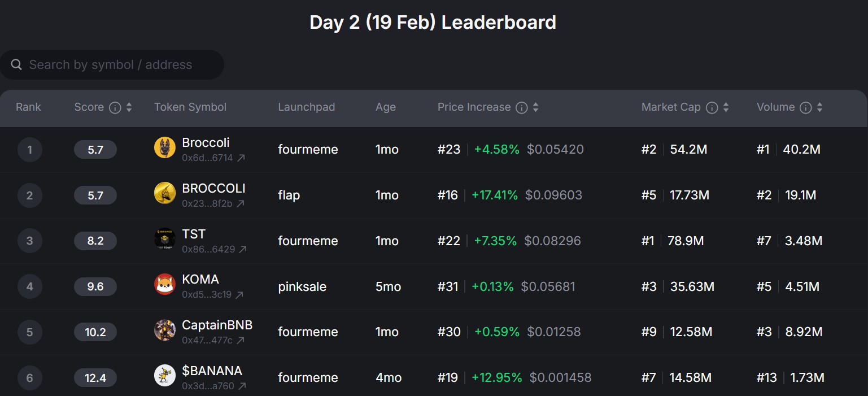Screen dimensions: 868x396
Task: Click the Broccoli token logo
Action: point(164,148)
